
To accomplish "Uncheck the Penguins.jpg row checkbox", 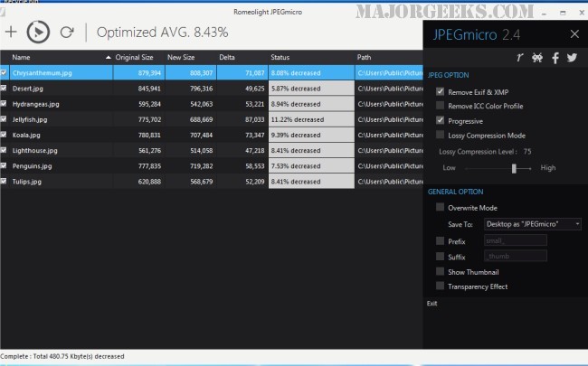I will (4, 165).
